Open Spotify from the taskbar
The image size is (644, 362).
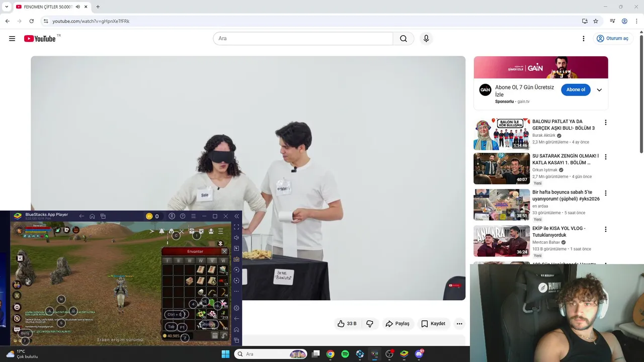pyautogui.click(x=345, y=354)
